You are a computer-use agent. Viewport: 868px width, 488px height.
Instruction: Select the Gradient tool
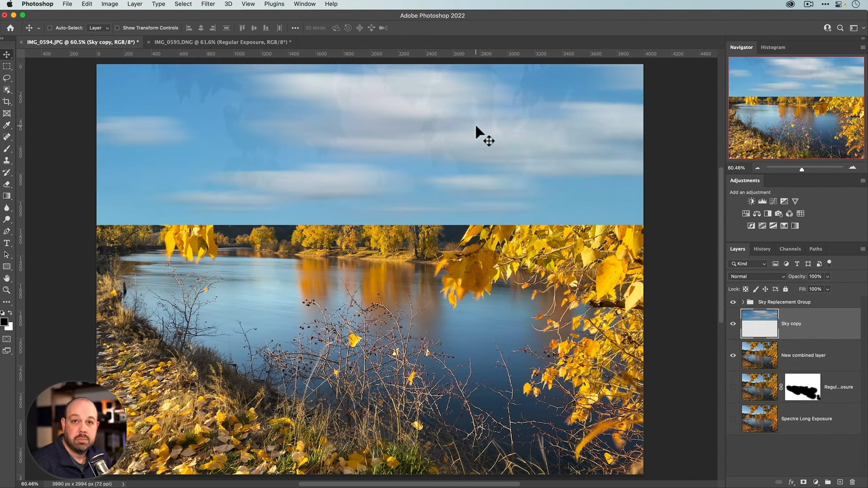[x=8, y=196]
